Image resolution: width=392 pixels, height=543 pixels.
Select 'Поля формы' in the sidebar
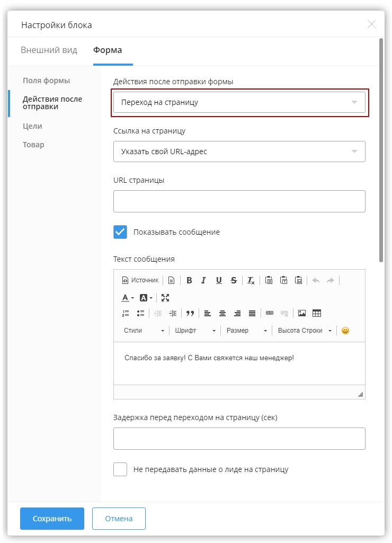pyautogui.click(x=46, y=81)
